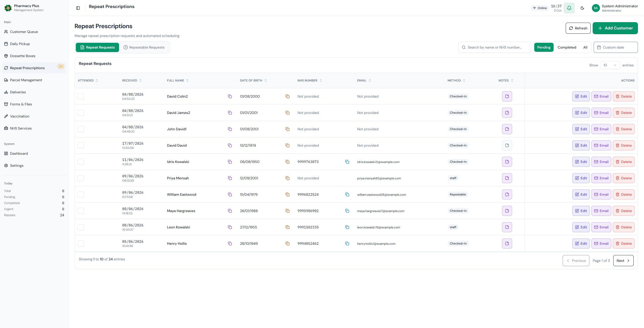Copy Maya Hargreaves' NHS number
Viewport: 644px width, 328px height.
tap(347, 211)
